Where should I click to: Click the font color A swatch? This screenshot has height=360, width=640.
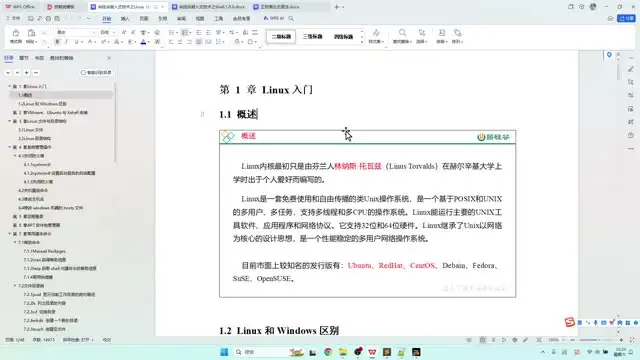click(143, 42)
